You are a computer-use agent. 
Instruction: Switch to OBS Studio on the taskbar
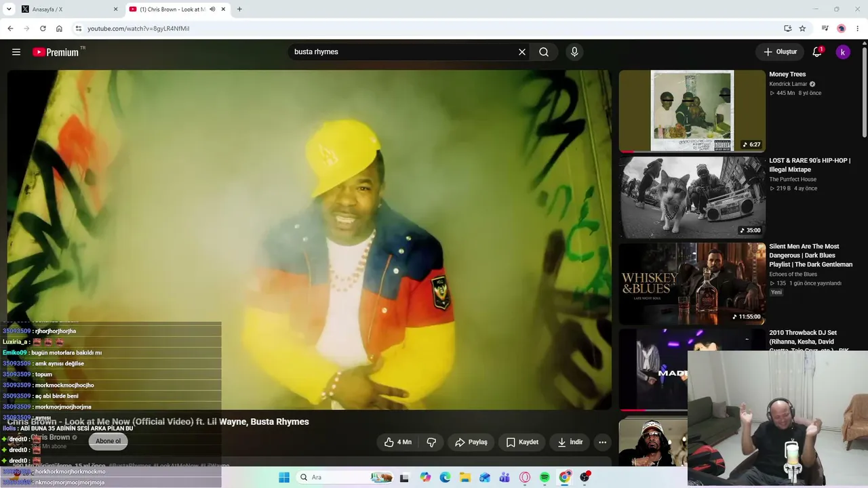click(x=585, y=477)
